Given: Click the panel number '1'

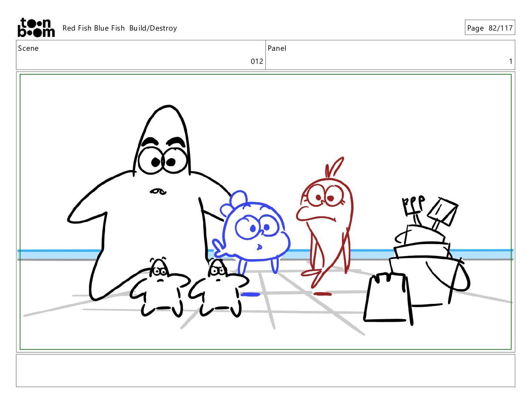Looking at the screenshot, I should [x=511, y=61].
